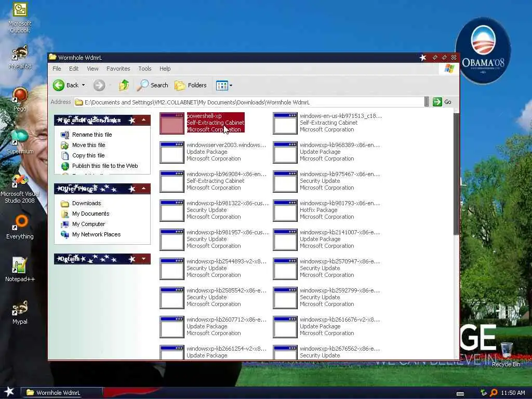Collapse the Other Places panel
The width and height of the screenshot is (532, 399).
click(x=143, y=189)
